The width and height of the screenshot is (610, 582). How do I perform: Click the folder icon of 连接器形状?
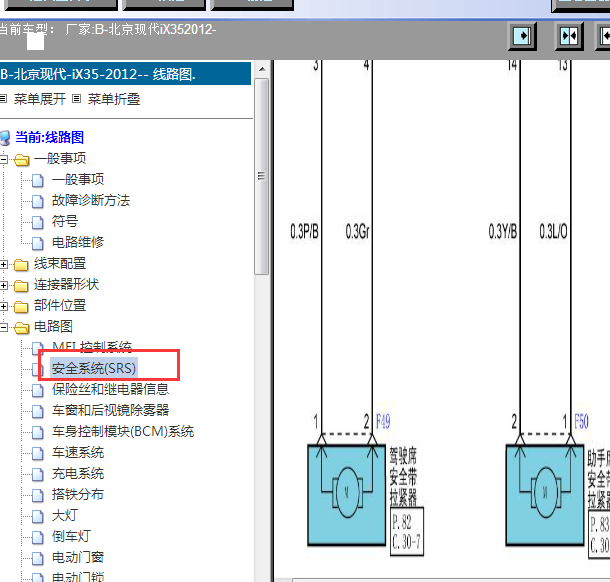[x=21, y=286]
